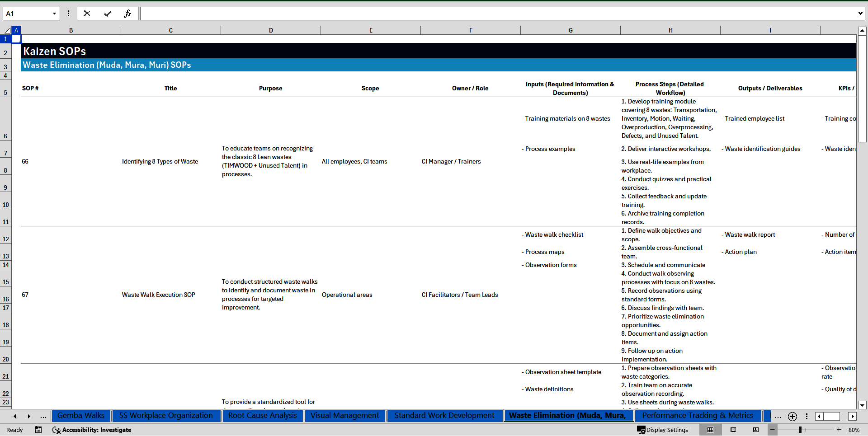The height and width of the screenshot is (436, 868).
Task: Expand the formula bar
Action: point(860,14)
